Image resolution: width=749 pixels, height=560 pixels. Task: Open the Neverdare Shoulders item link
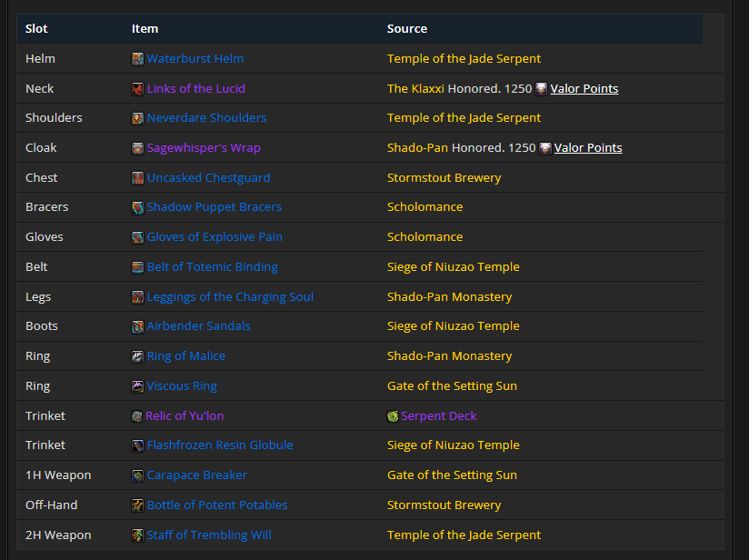coord(206,117)
